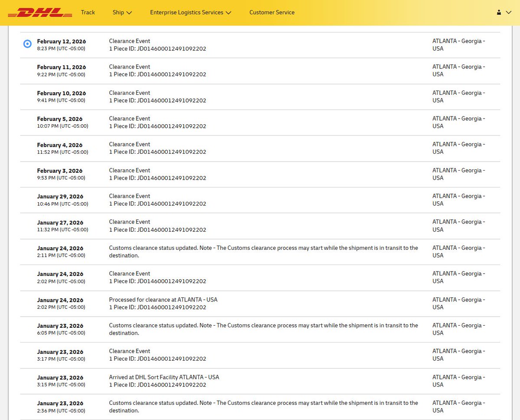Click customs status note at 2:36 PM January 23
This screenshot has height=420, width=520.
[x=263, y=407]
